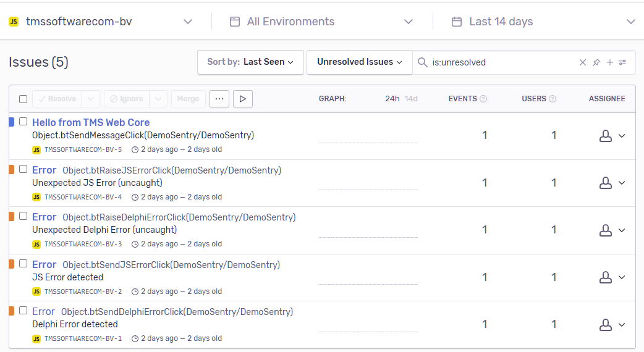Select the Unexpected Delphi Error issue checkbox
The height and width of the screenshot is (352, 644).
(x=23, y=216)
